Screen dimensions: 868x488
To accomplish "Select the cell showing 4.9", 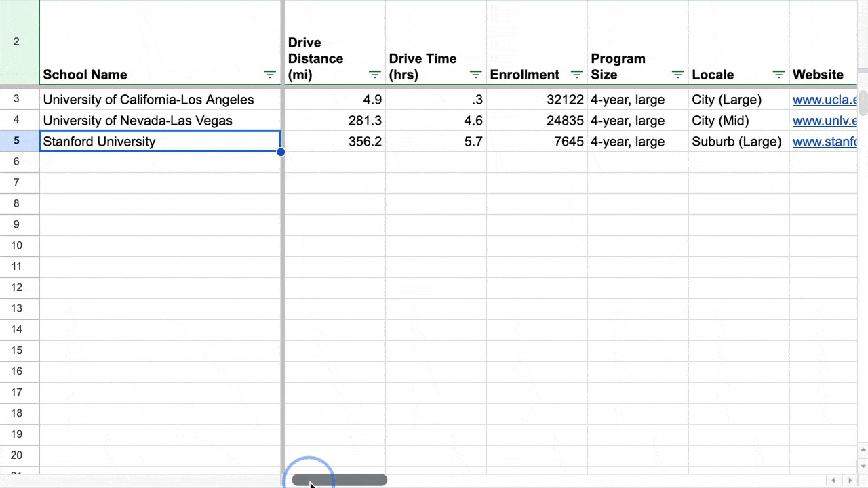I will [335, 100].
